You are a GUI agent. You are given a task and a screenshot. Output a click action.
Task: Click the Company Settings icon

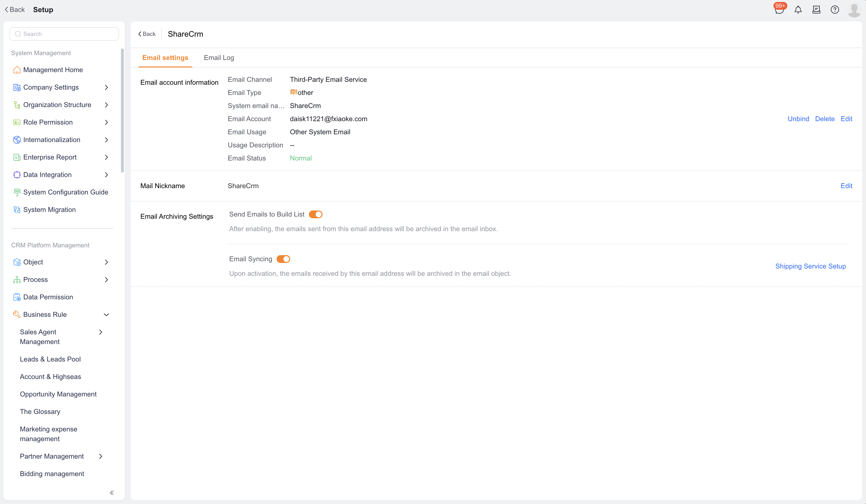coord(17,87)
